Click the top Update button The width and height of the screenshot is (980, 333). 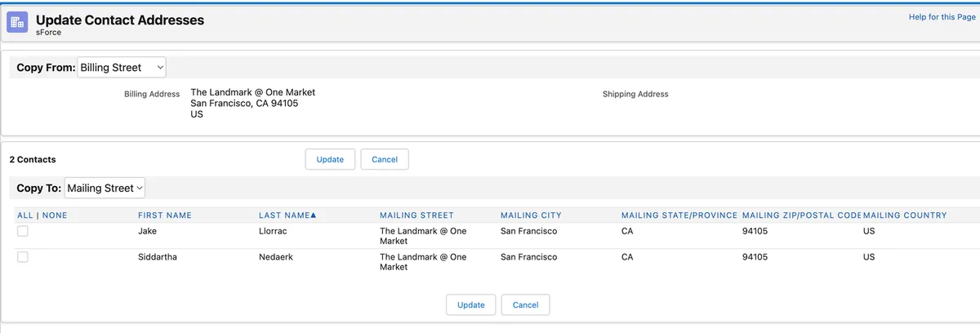click(330, 159)
